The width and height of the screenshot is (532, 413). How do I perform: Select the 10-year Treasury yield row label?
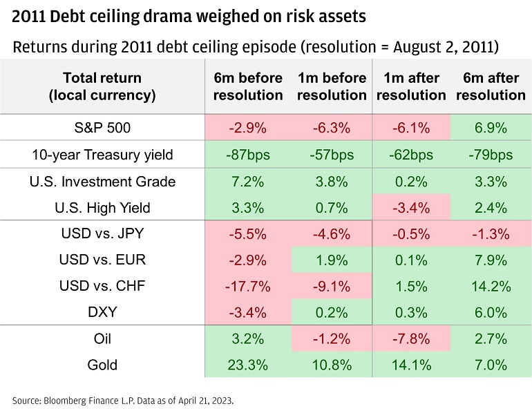pos(102,155)
